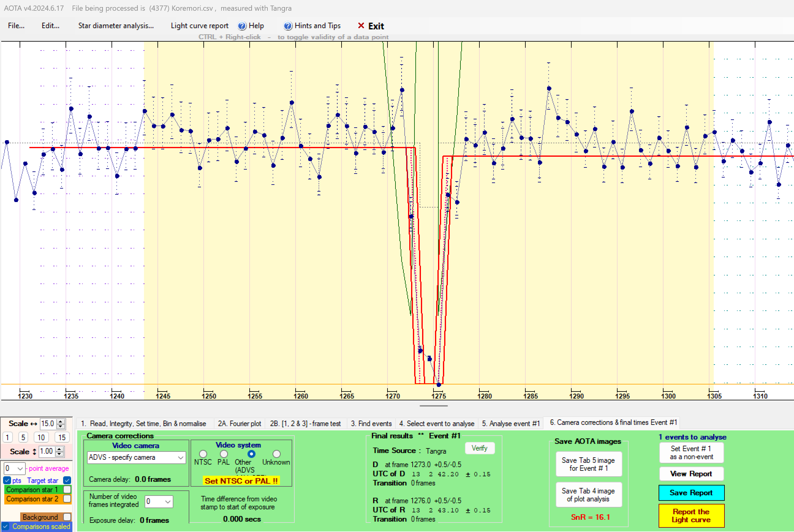This screenshot has height=532, width=794.
Task: Select the PAL video system radio button
Action: click(224, 454)
